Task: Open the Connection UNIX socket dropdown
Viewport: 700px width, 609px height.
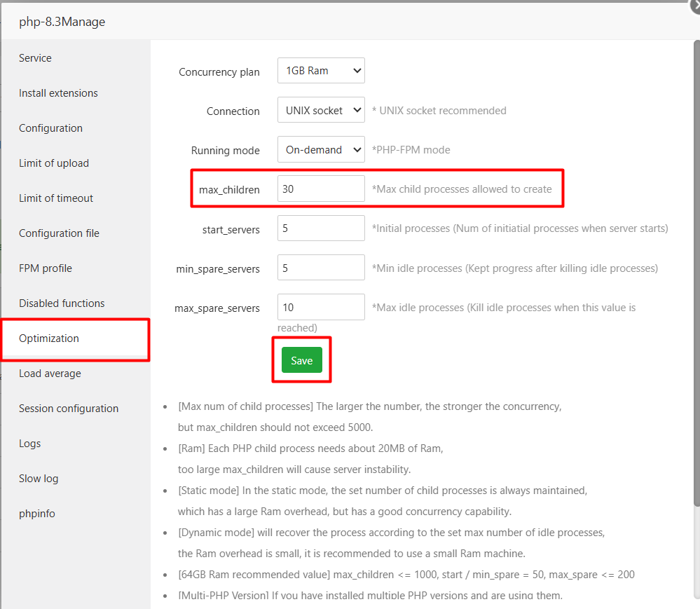Action: click(x=321, y=110)
